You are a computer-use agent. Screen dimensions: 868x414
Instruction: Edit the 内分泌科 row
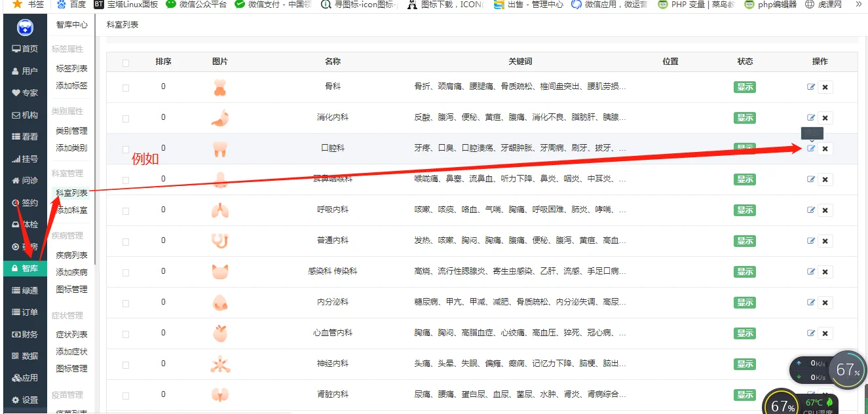(811, 303)
